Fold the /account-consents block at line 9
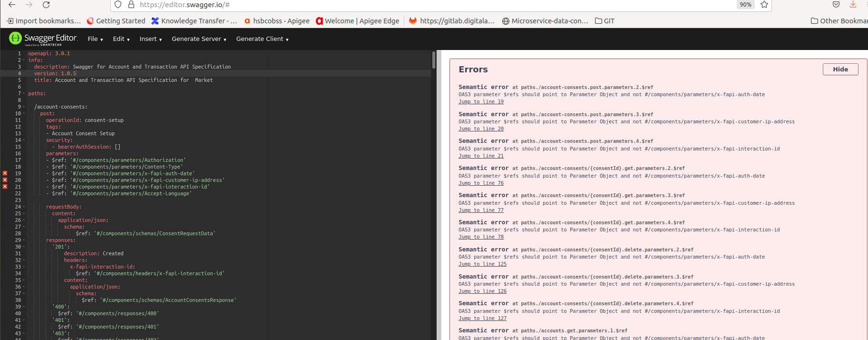 [x=24, y=107]
